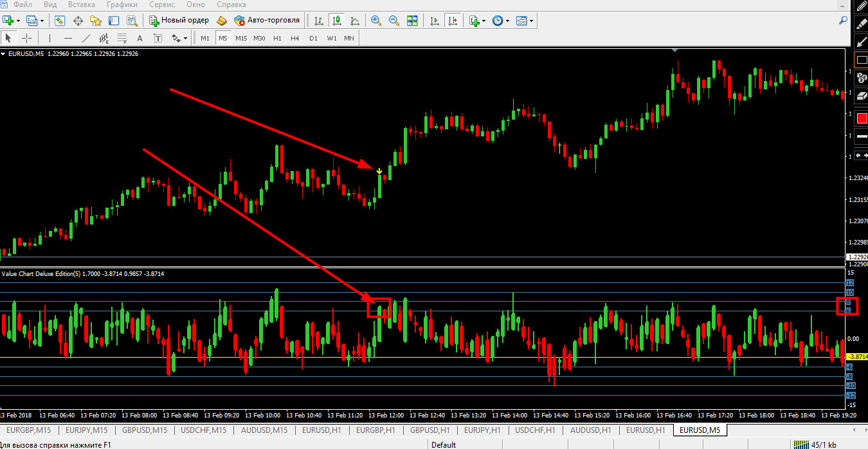Click the Default profile in the status bar
Viewport: 868px width, 449px height.
(444, 444)
